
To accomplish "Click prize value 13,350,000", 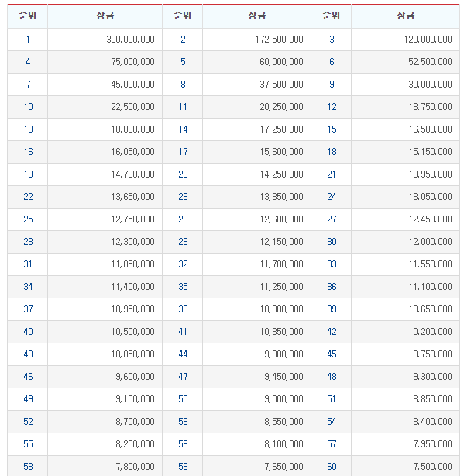I will [281, 197].
